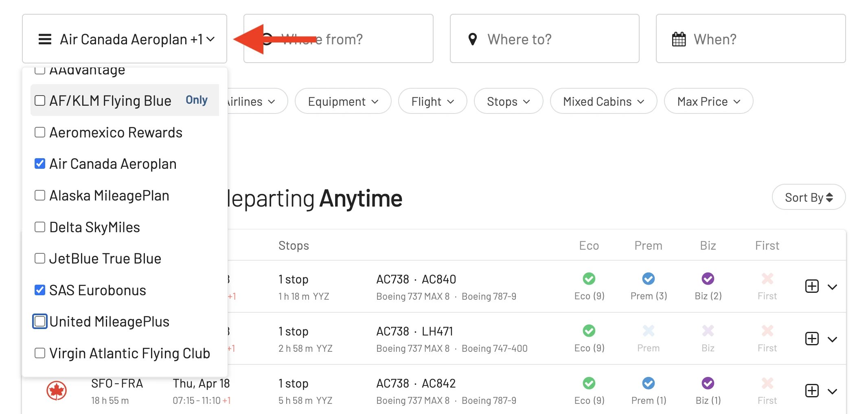Click the plus box icon for AC738 AC842
The image size is (868, 414).
[812, 391]
